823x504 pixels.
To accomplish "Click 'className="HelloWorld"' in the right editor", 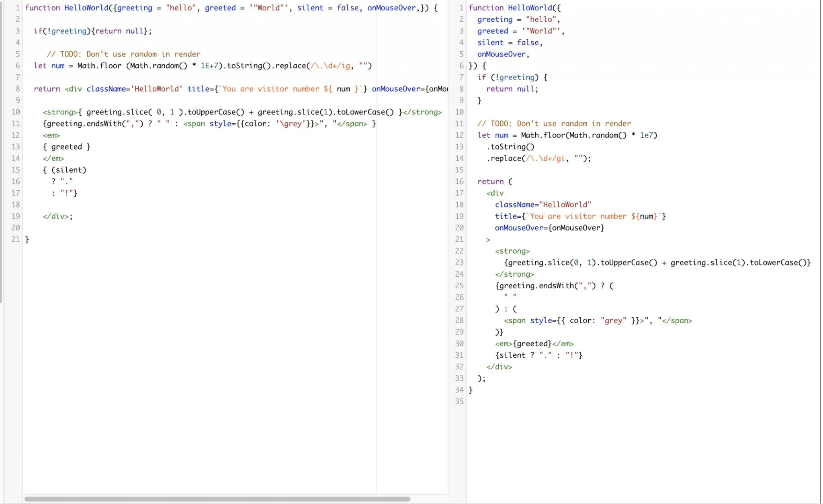I will pyautogui.click(x=543, y=205).
